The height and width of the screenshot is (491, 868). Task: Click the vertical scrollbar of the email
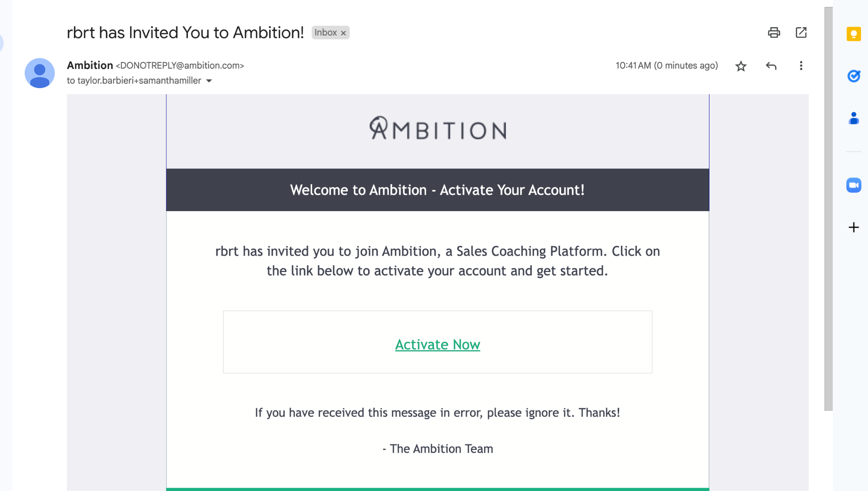(x=828, y=207)
